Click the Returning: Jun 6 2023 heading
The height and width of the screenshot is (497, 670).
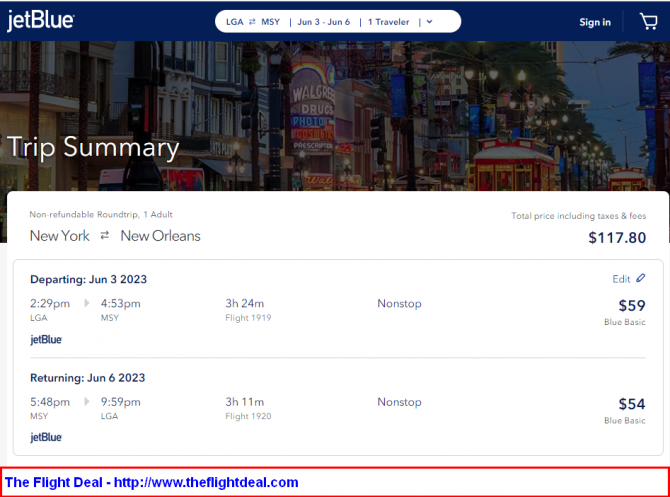88,378
